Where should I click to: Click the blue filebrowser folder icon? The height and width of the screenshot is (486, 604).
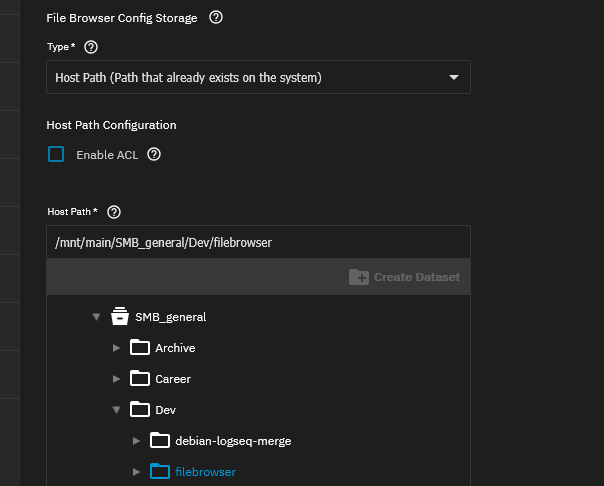click(160, 471)
